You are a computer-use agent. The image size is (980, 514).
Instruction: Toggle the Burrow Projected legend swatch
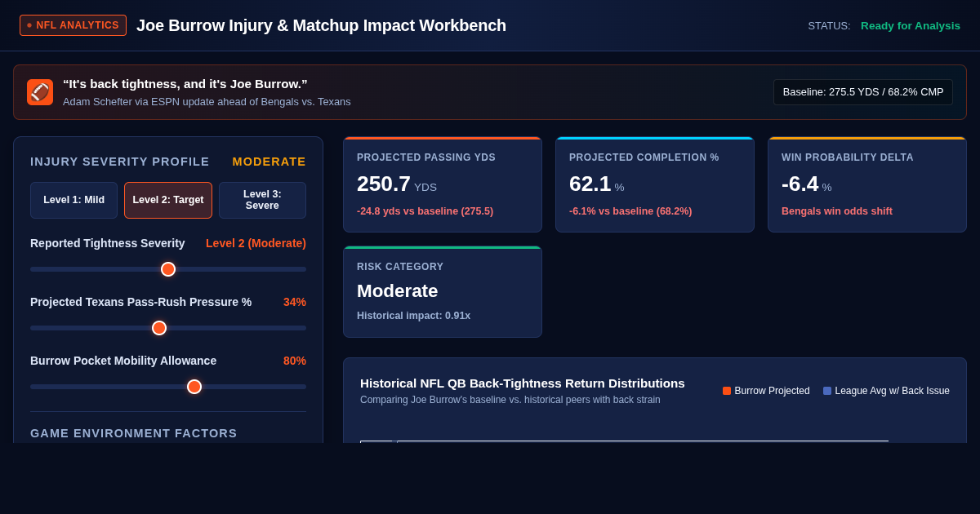tap(727, 391)
